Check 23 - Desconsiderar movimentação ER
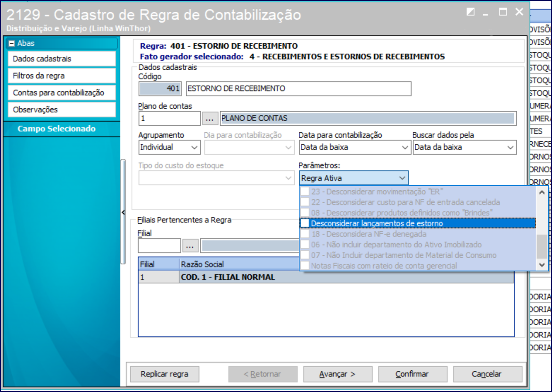Viewport: 552px width, 392px height. pos(305,192)
